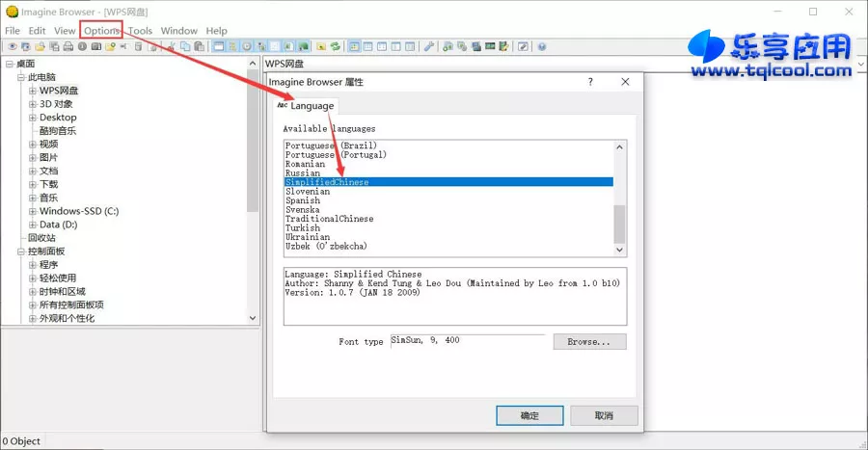Click the clock icon in toolbar

[246, 47]
